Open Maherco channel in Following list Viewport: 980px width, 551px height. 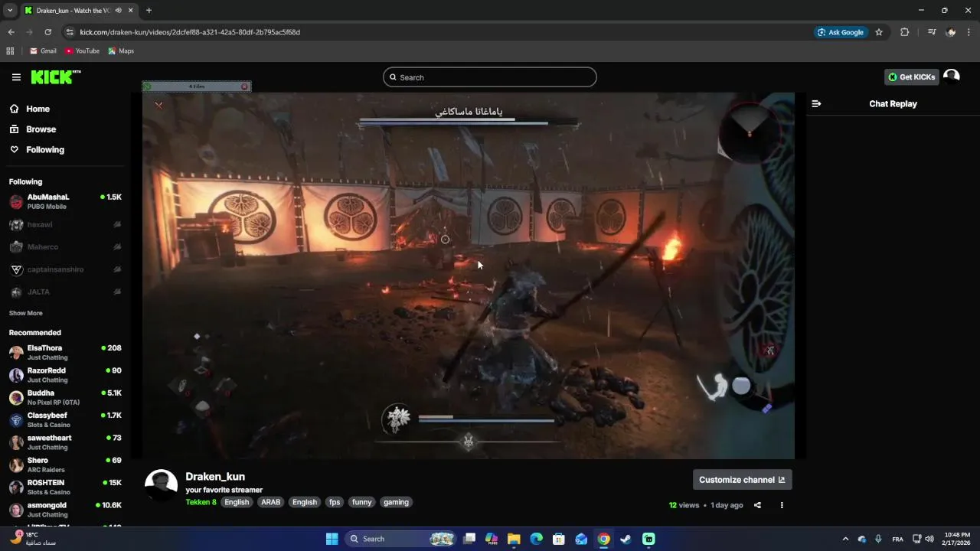(x=65, y=247)
